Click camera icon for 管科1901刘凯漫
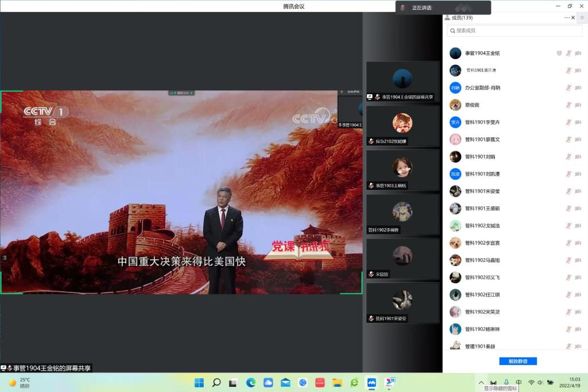The image size is (588, 392). 578,174
